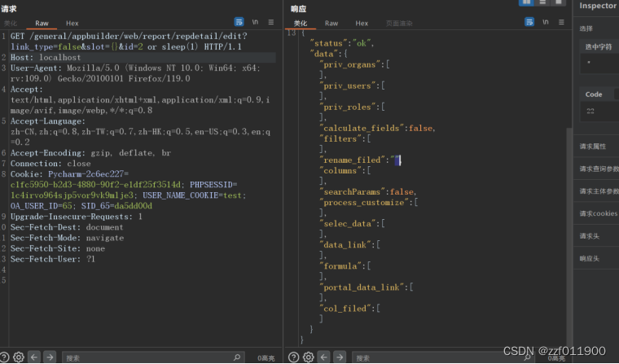Click "status":"ok" in response
Viewport: 619px width, 364px height.
tap(341, 43)
